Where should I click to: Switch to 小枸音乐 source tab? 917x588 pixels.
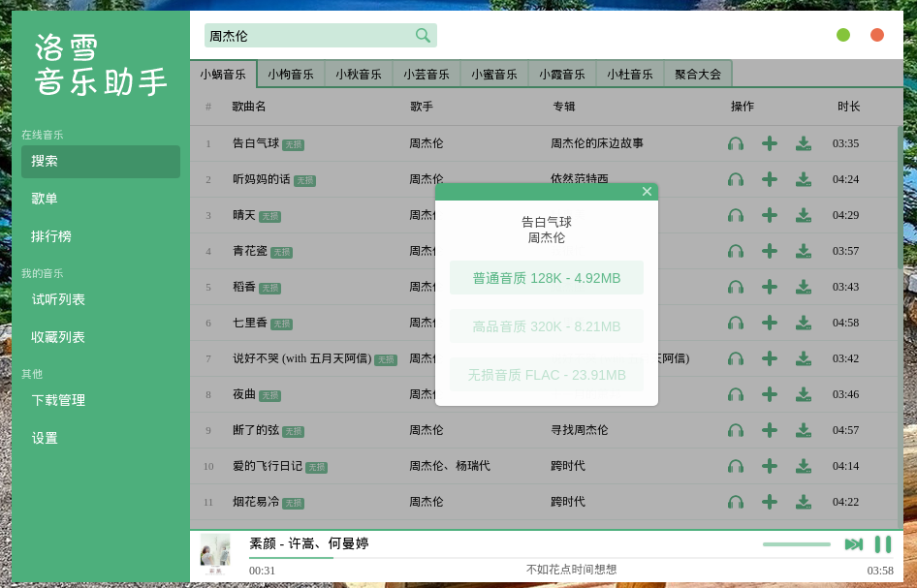[291, 75]
